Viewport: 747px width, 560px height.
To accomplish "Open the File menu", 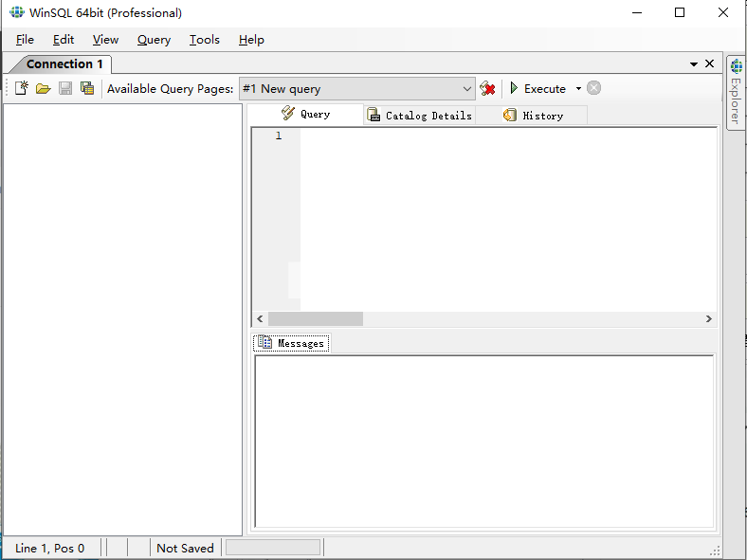I will [x=25, y=40].
